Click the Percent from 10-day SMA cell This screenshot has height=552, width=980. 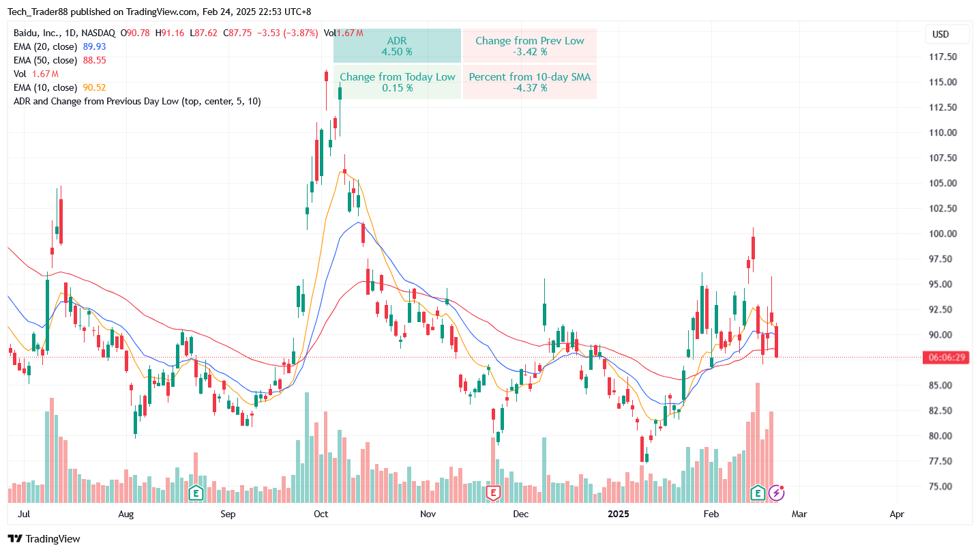tap(530, 82)
